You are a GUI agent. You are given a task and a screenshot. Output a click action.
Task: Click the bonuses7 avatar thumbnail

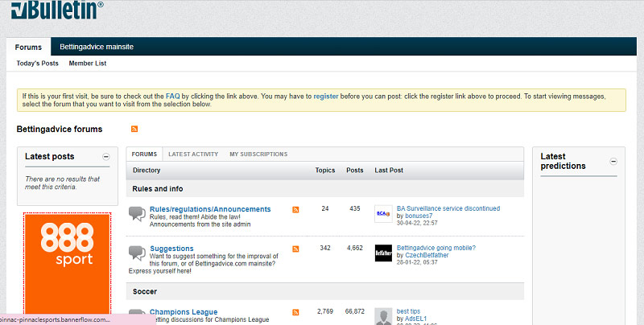click(383, 214)
